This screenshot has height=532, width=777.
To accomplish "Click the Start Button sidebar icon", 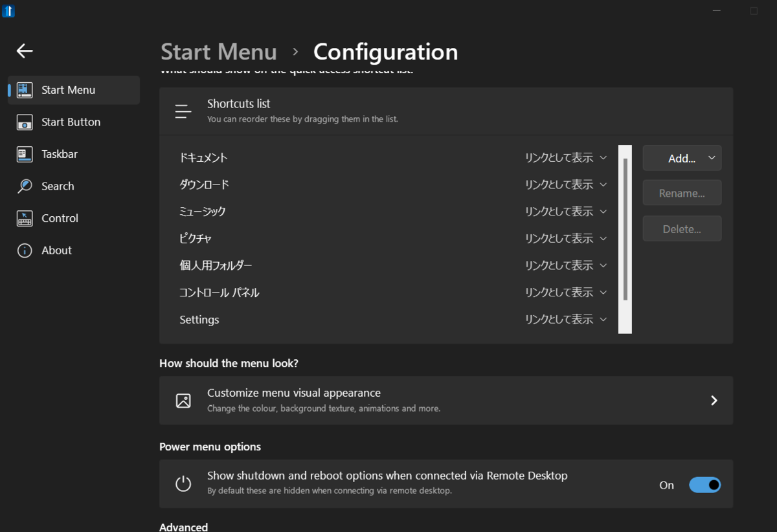I will pyautogui.click(x=25, y=122).
